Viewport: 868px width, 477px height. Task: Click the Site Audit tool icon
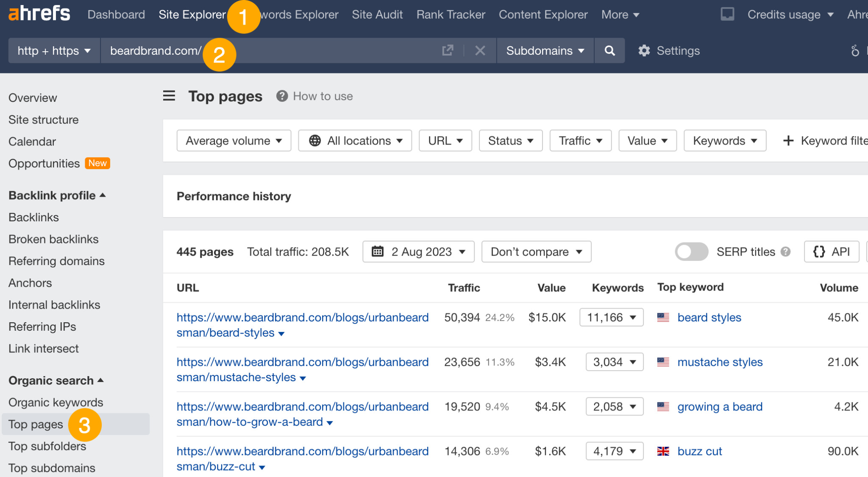click(377, 14)
